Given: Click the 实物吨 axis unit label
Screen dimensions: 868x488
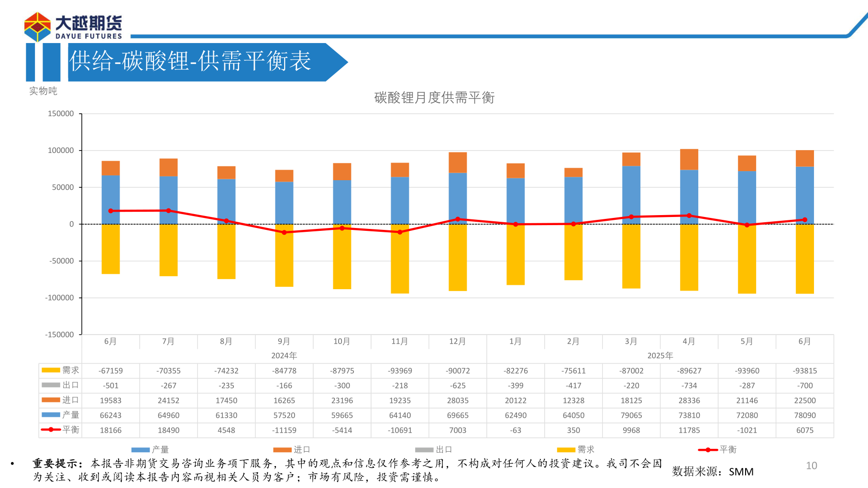Looking at the screenshot, I should tap(43, 91).
